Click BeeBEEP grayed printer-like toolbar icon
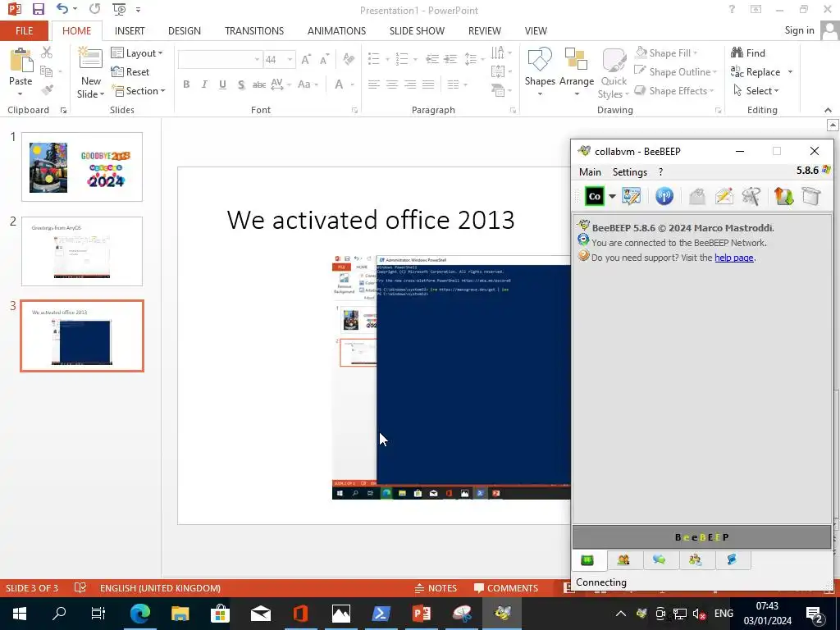The height and width of the screenshot is (630, 840). [x=696, y=196]
